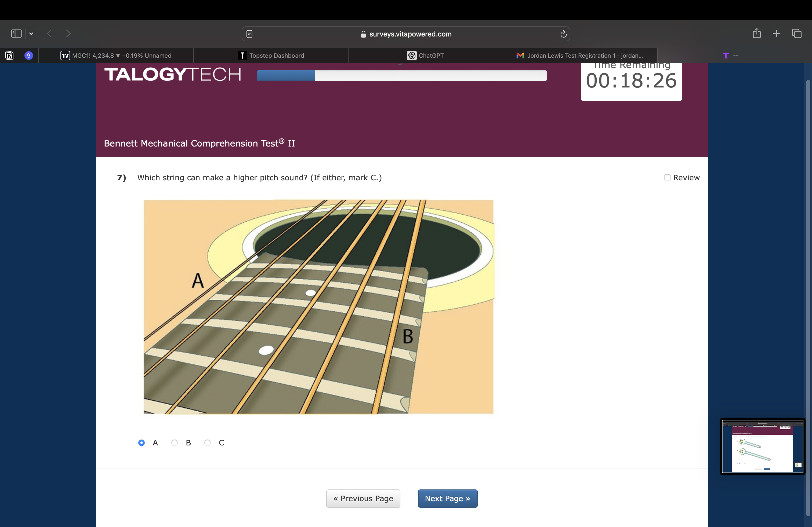
Task: Check the Review checkbox
Action: pyautogui.click(x=667, y=178)
